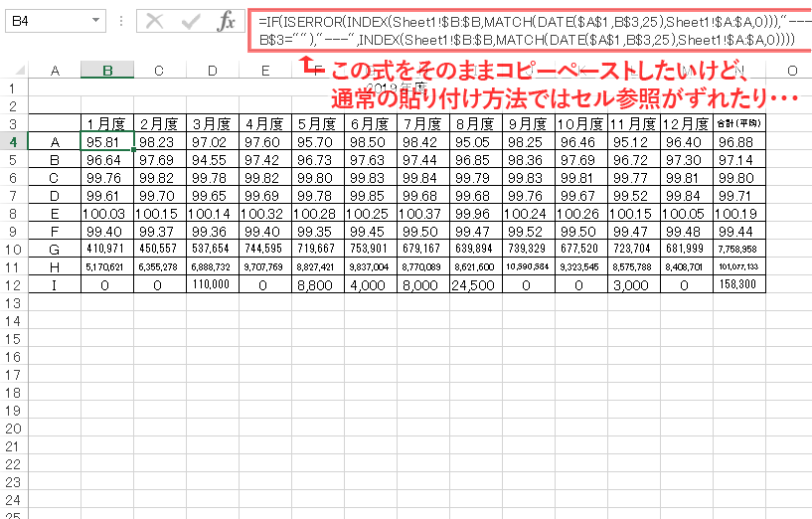The width and height of the screenshot is (812, 519).
Task: Select column A header
Action: coord(55,71)
